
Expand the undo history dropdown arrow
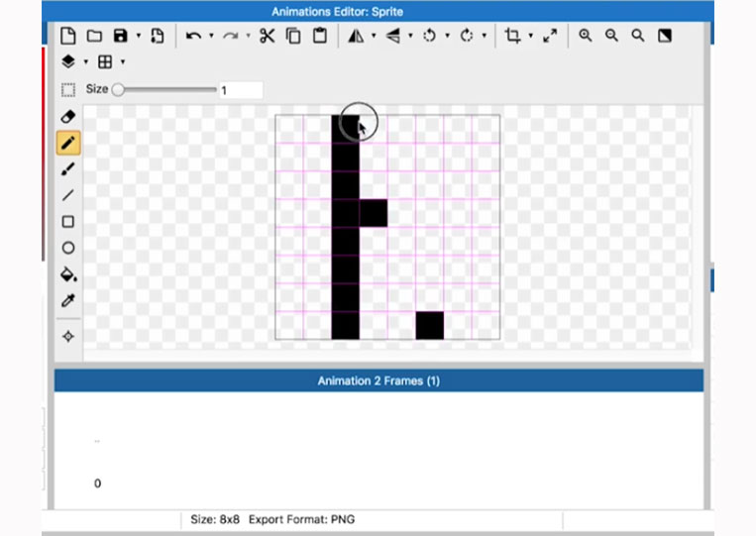click(211, 36)
